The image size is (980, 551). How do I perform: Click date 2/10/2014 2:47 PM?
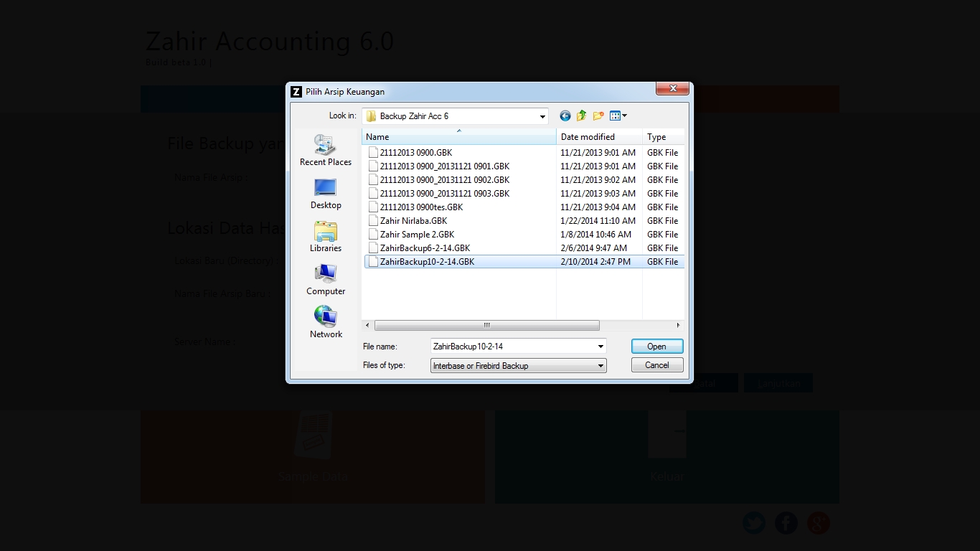tap(595, 261)
